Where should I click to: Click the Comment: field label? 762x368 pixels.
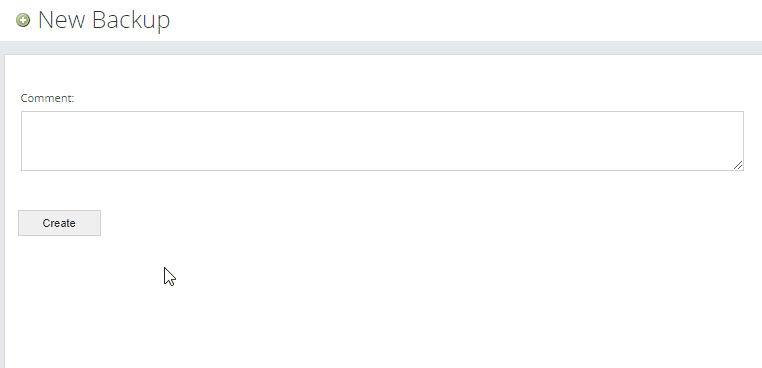pos(47,98)
